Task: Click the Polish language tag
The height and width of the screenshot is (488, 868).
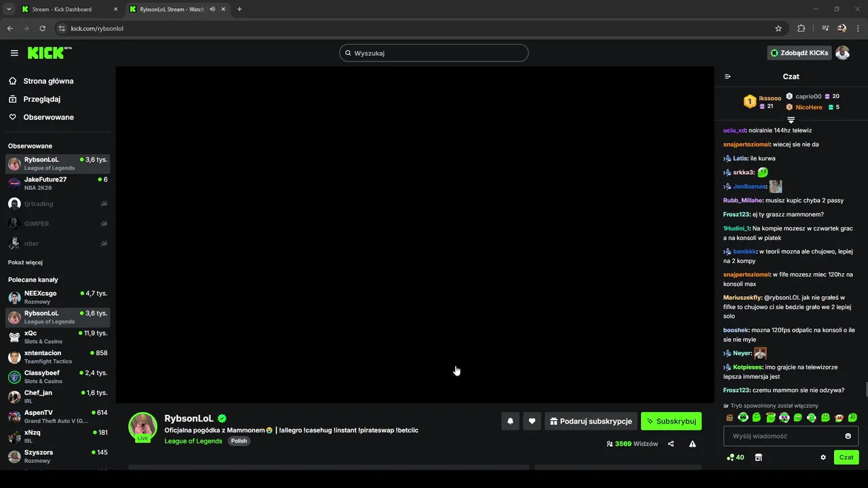Action: click(x=239, y=441)
